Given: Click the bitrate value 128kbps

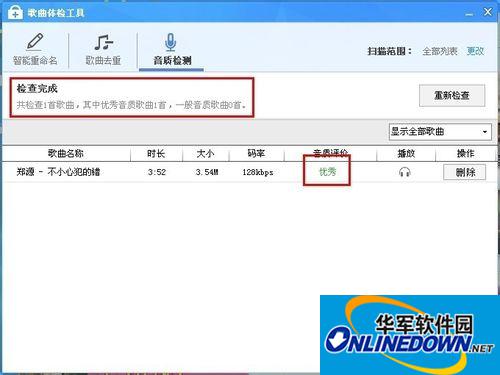Looking at the screenshot, I should (258, 172).
